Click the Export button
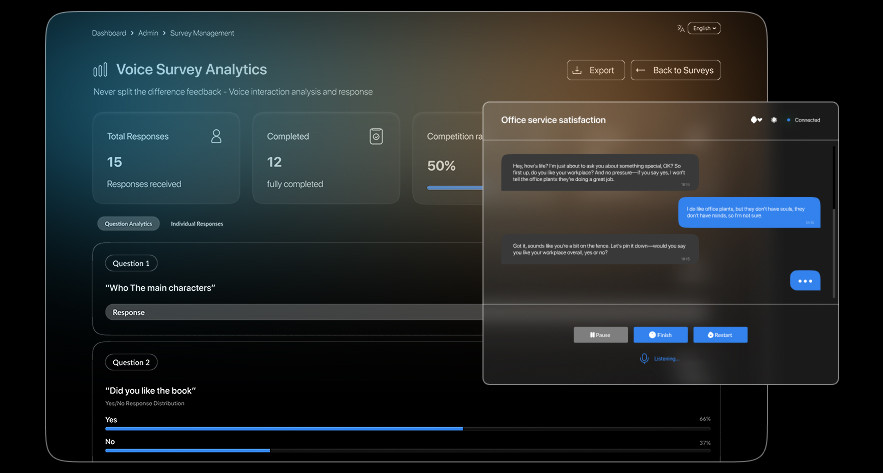 tap(596, 70)
